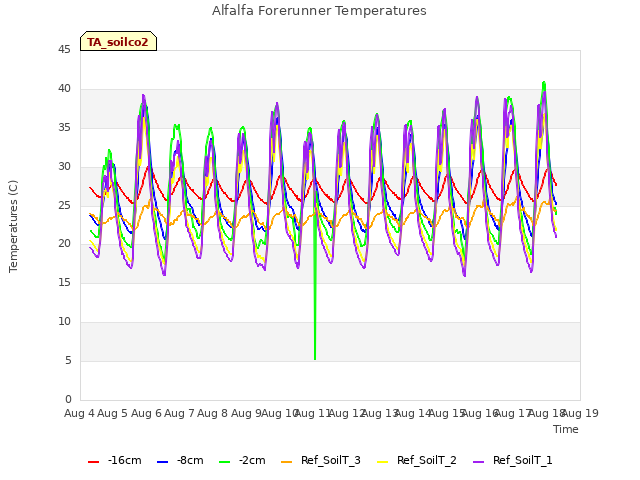Click the purple Ref_SoilT_1 legend marker
Viewport: 640px width, 480px height.
478,462
